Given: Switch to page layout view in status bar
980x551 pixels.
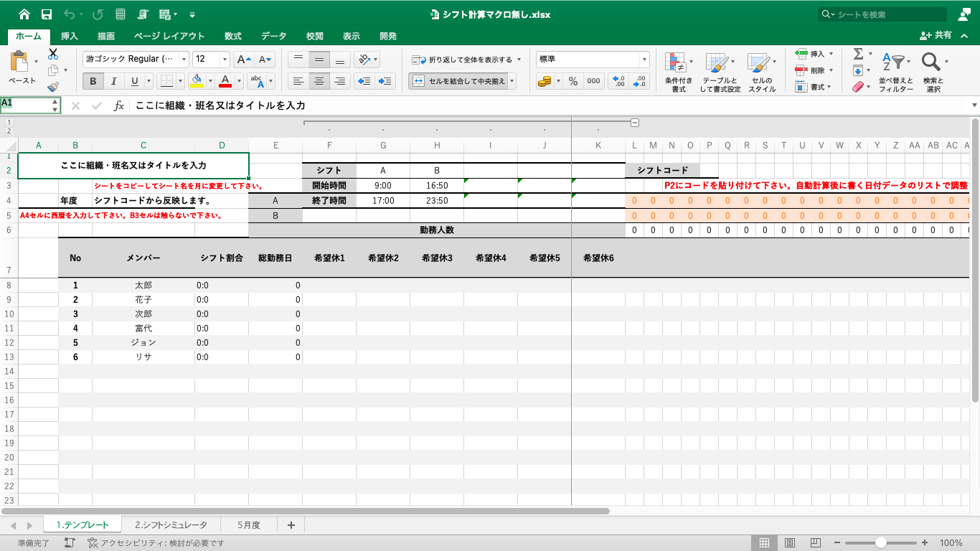Looking at the screenshot, I should click(790, 543).
